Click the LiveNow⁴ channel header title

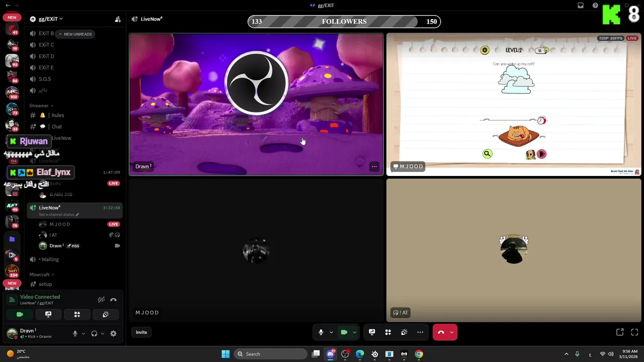point(150,19)
